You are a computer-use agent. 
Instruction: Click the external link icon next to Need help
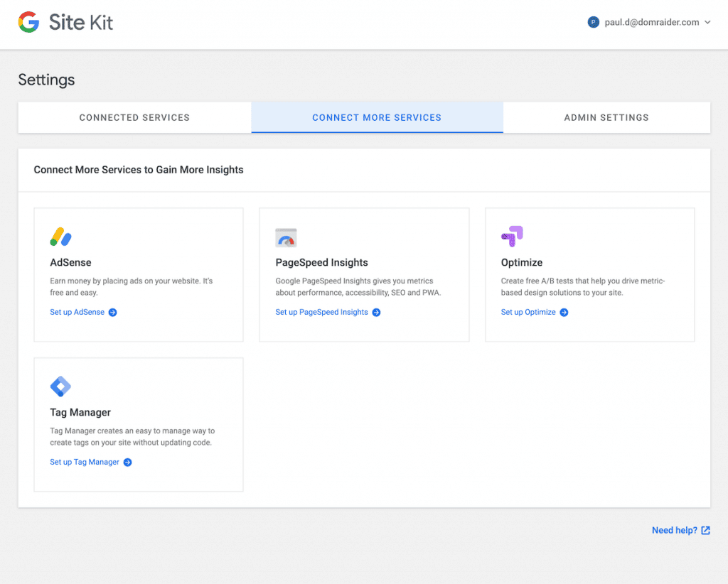click(x=706, y=531)
